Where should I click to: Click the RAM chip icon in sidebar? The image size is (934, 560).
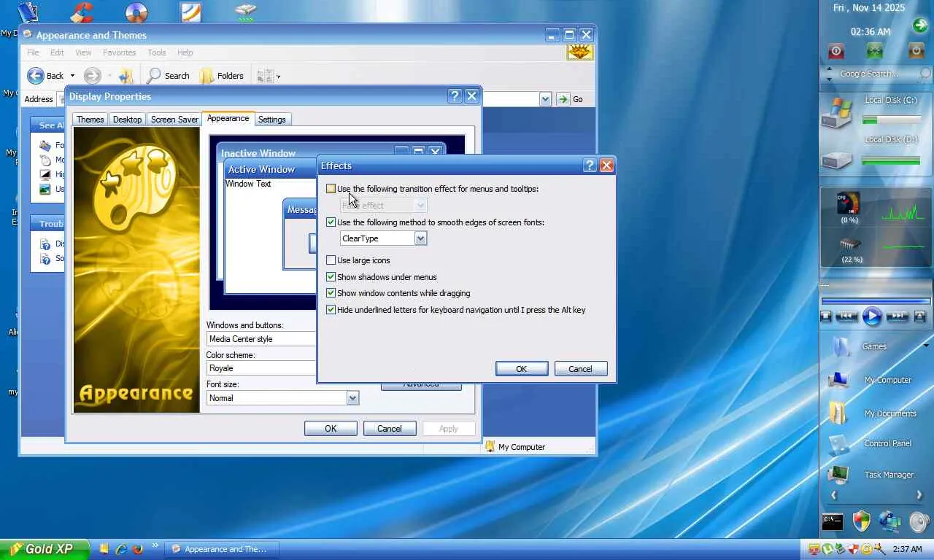click(x=850, y=244)
